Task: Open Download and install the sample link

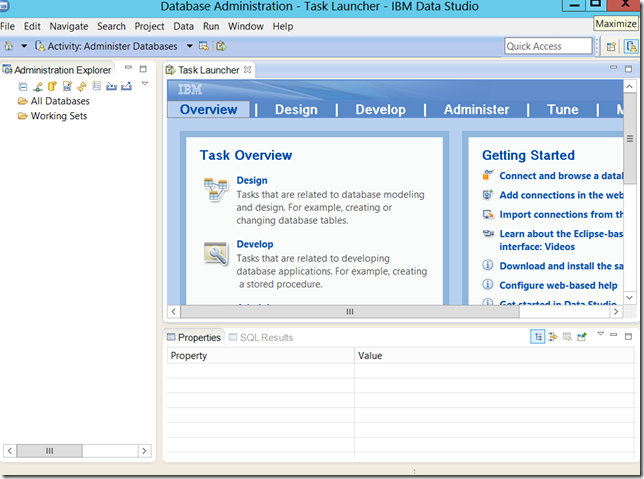Action: 561,266
